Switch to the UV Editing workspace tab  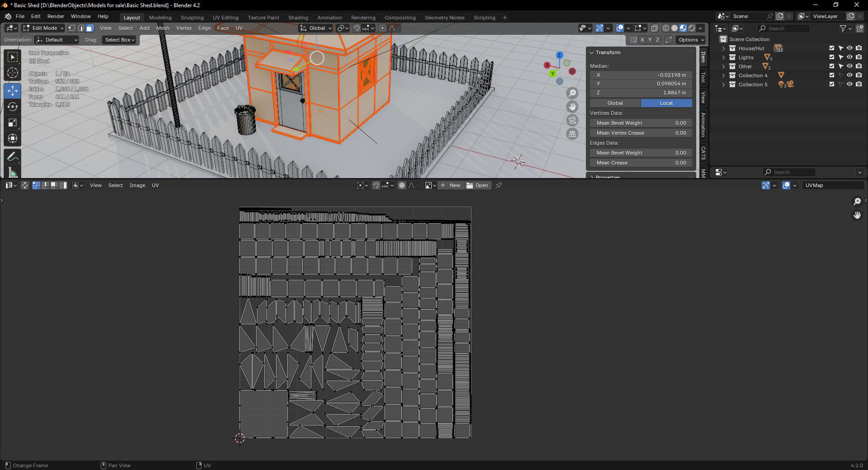[226, 18]
